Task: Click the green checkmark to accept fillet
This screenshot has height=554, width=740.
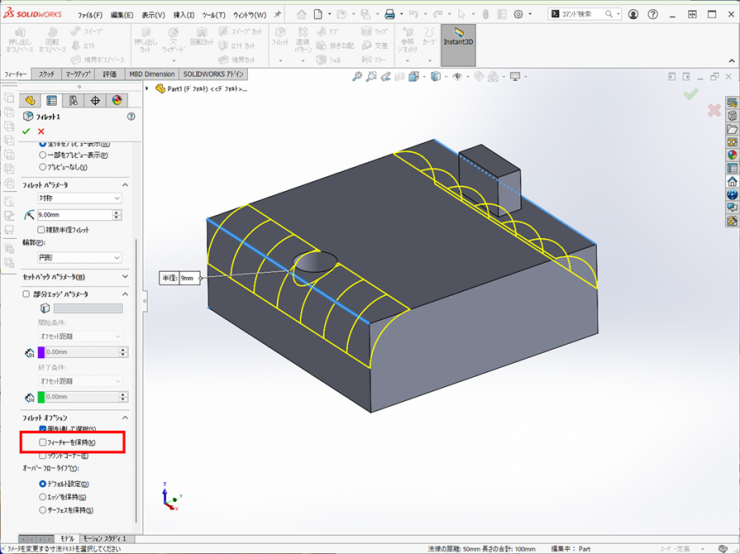Action: (x=26, y=131)
